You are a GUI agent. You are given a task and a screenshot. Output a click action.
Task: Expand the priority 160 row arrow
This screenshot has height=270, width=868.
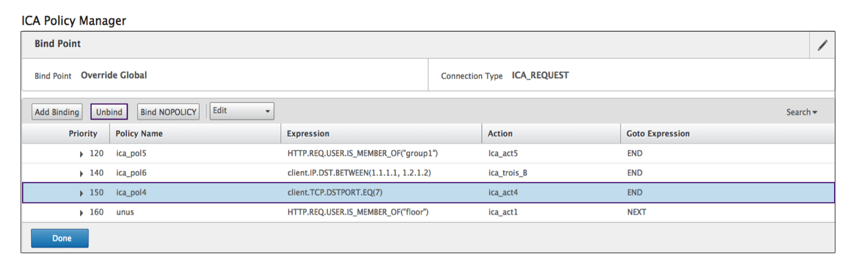coord(81,213)
